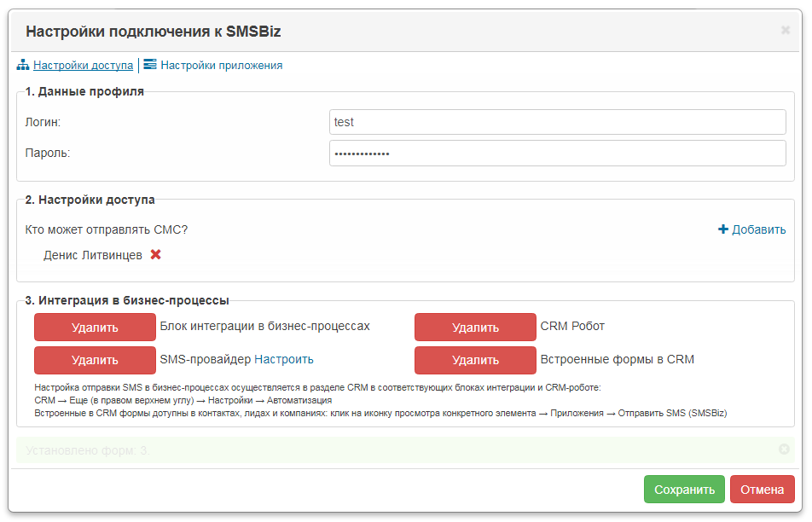Click the 'Блок интеграции в бизнес-процессах' label
The height and width of the screenshot is (522, 812).
pyautogui.click(x=264, y=326)
